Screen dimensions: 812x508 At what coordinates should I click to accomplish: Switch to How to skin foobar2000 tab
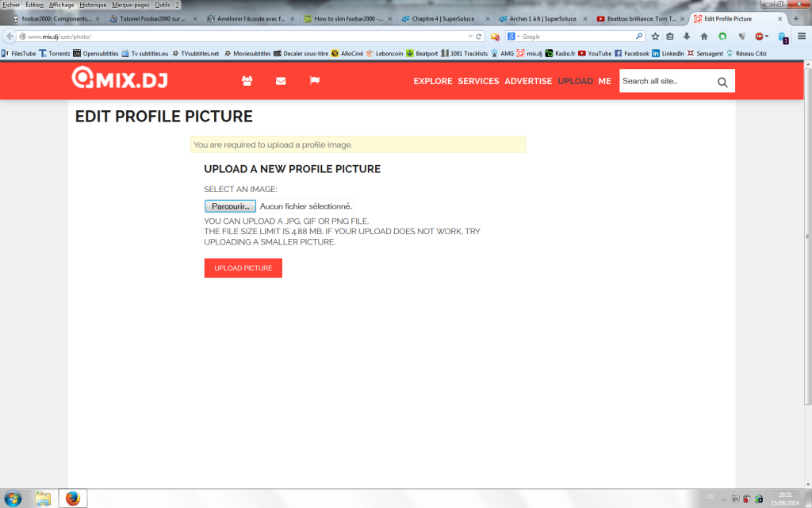point(348,19)
